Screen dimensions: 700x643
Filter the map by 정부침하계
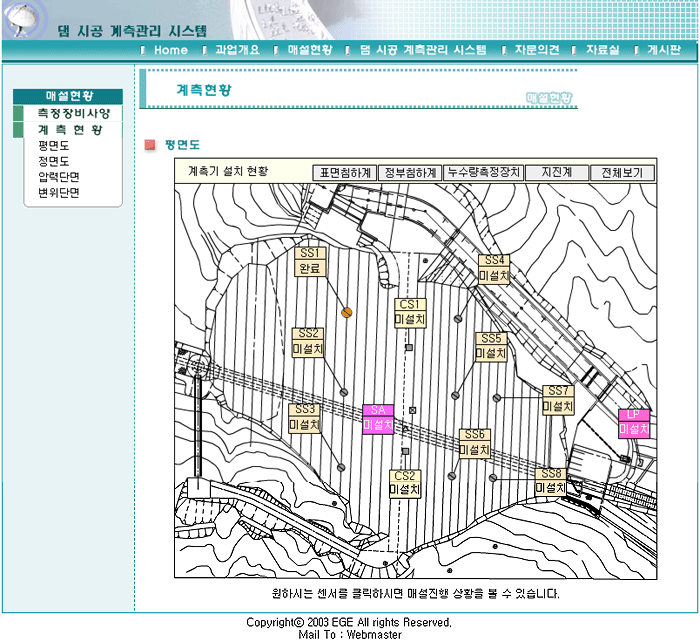pyautogui.click(x=411, y=172)
